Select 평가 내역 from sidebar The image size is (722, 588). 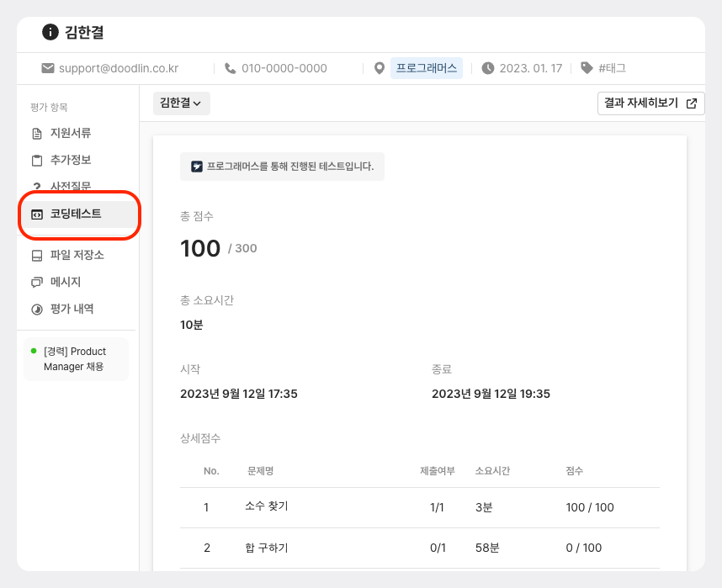coord(72,309)
